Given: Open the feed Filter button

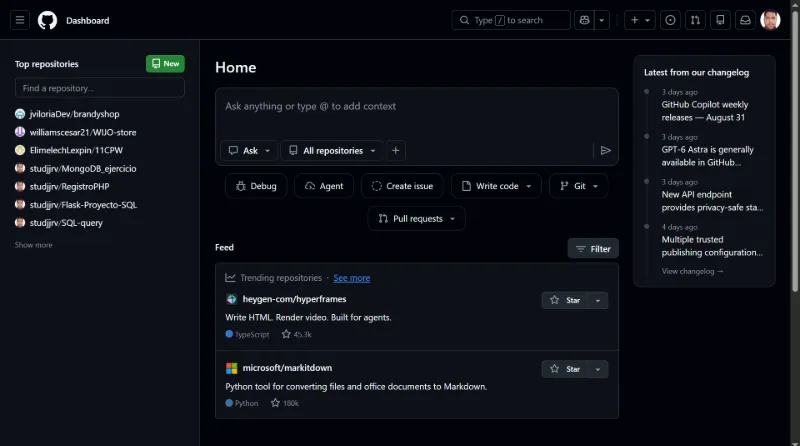Looking at the screenshot, I should click(593, 249).
